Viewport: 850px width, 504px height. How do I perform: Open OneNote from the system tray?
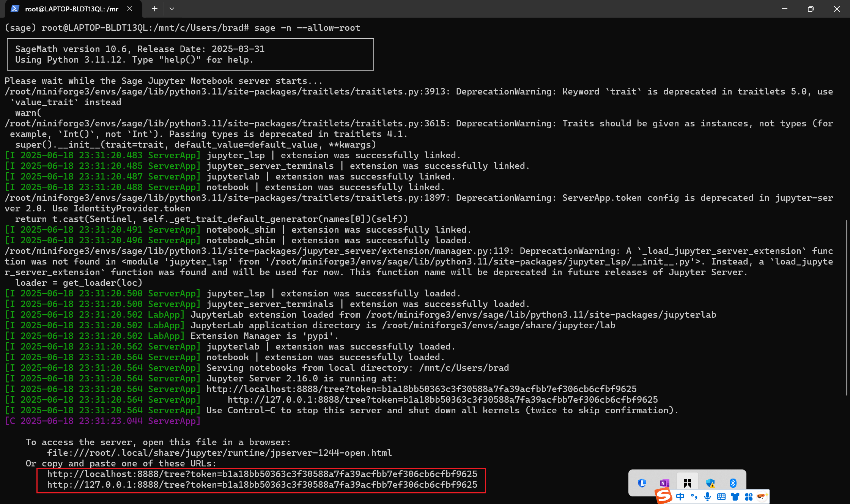tap(664, 483)
